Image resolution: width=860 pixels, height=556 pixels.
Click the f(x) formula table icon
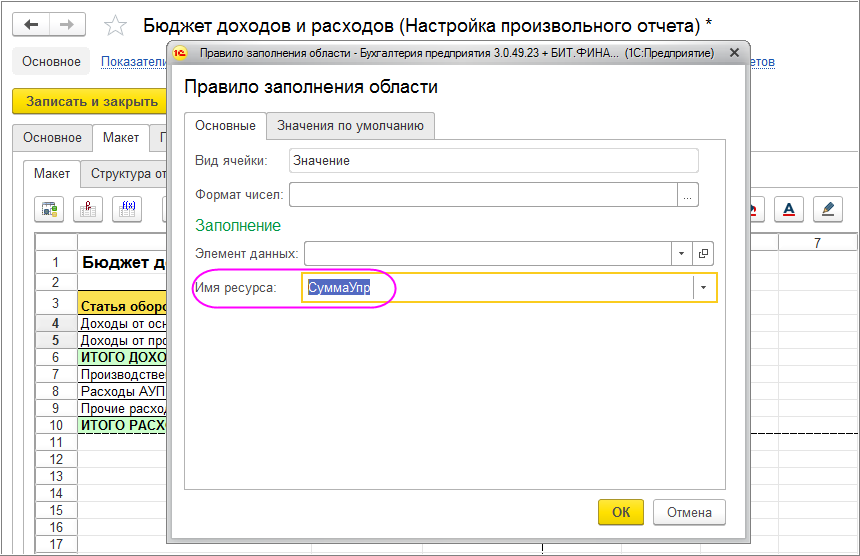pyautogui.click(x=128, y=208)
